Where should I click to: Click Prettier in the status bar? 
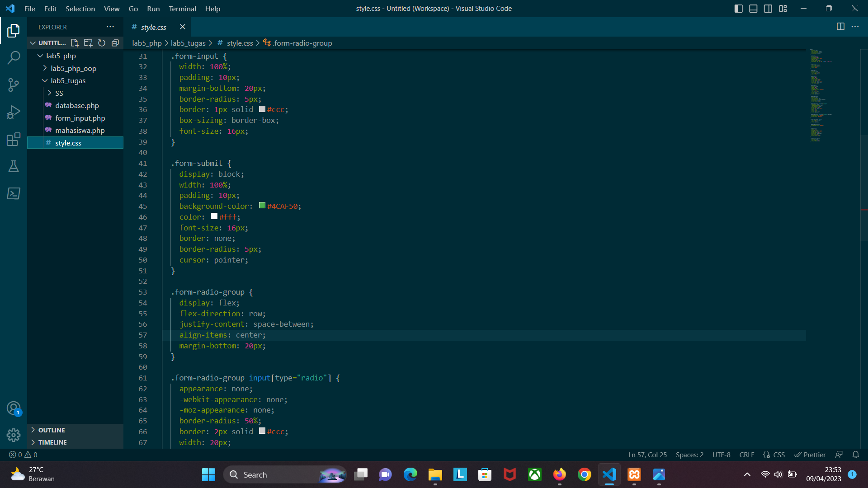(x=810, y=455)
